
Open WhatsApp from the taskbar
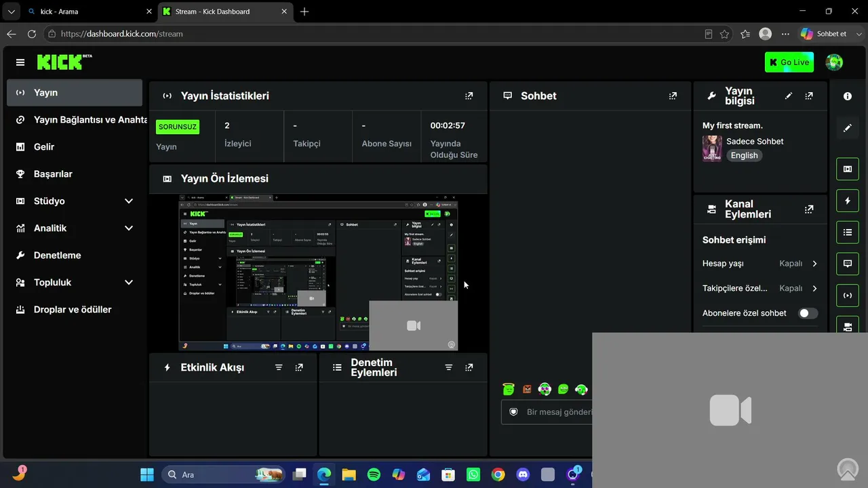coord(473,474)
